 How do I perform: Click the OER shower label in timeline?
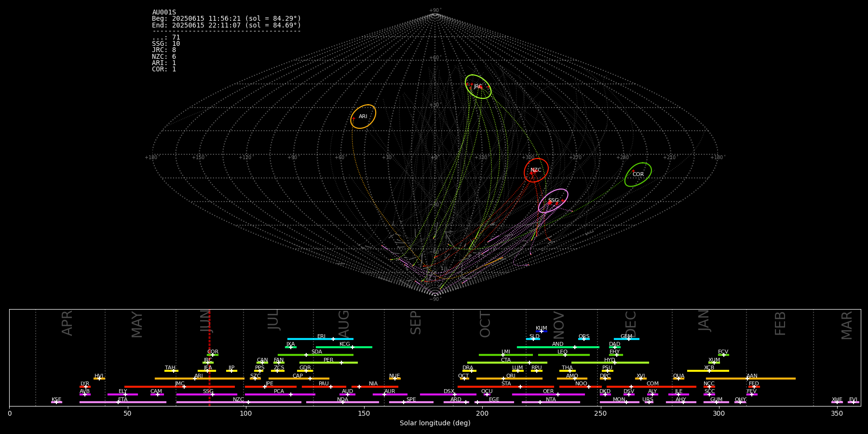(x=548, y=392)
